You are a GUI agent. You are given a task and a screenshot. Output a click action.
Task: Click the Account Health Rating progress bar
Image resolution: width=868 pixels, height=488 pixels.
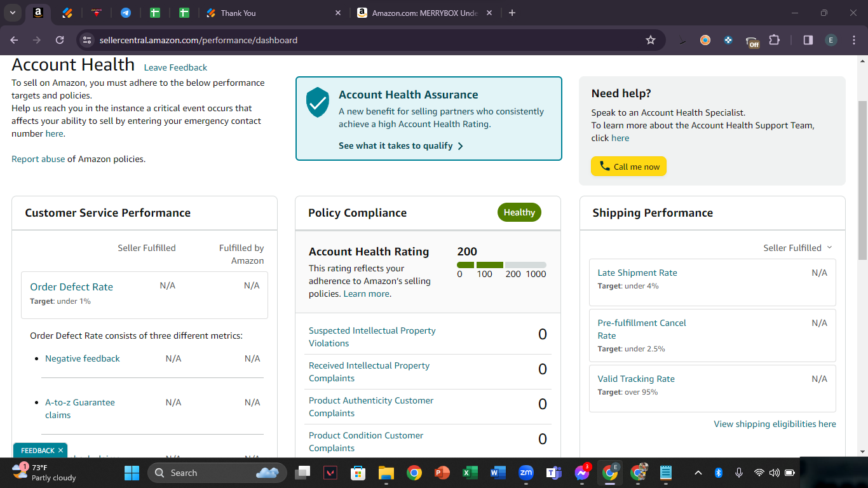(501, 265)
